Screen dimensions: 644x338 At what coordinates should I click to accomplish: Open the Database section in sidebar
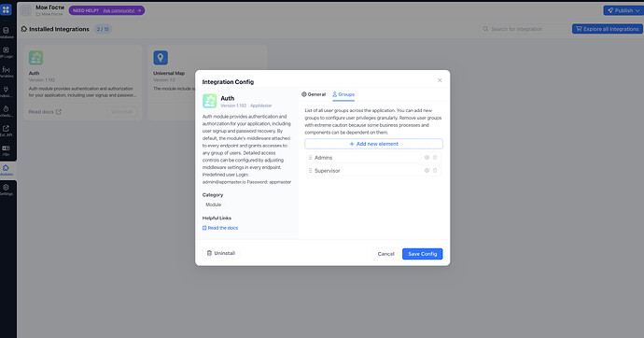click(x=7, y=33)
